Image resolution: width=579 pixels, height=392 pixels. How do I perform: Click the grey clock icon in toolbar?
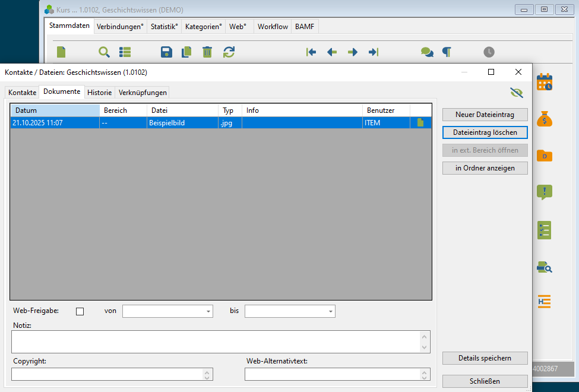click(489, 52)
